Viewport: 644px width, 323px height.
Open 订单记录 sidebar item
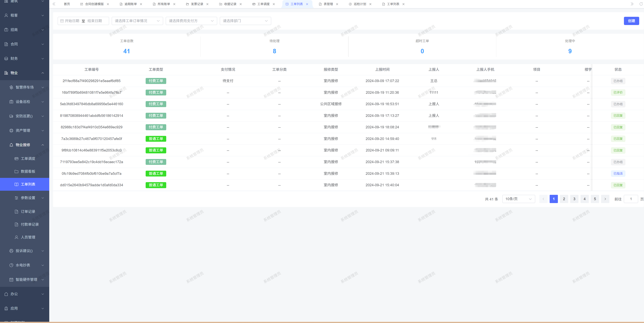coord(28,212)
